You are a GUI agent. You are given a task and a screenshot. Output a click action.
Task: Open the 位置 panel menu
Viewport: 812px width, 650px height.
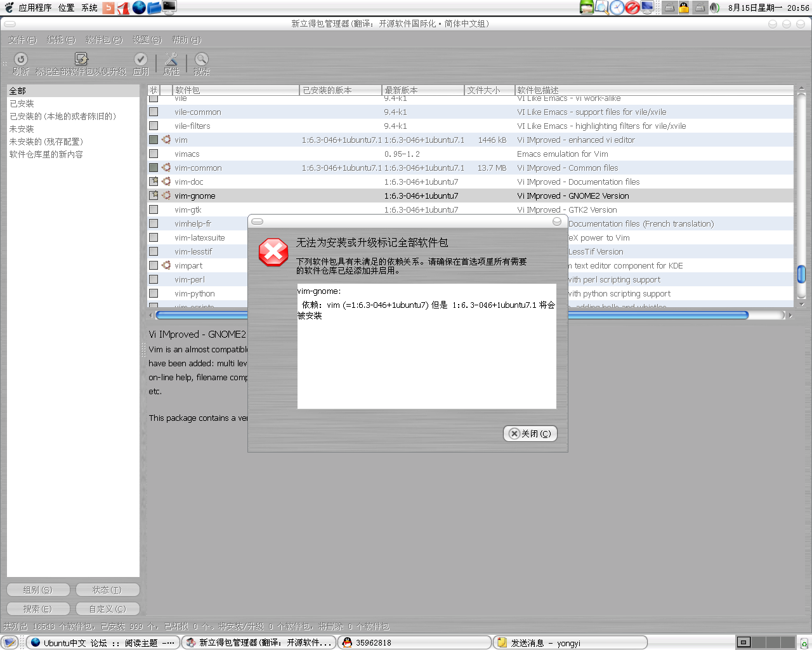[x=67, y=8]
